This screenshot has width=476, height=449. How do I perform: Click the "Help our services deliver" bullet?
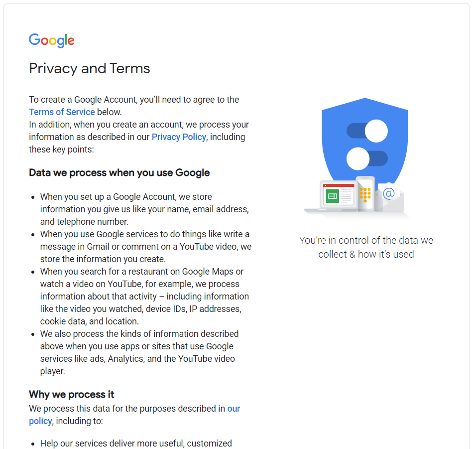coord(136,444)
